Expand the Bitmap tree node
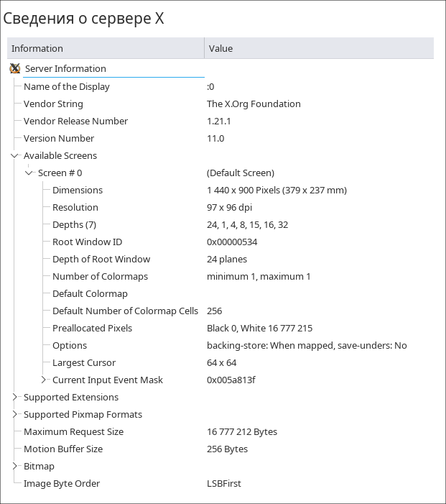This screenshot has width=446, height=504. pos(15,466)
